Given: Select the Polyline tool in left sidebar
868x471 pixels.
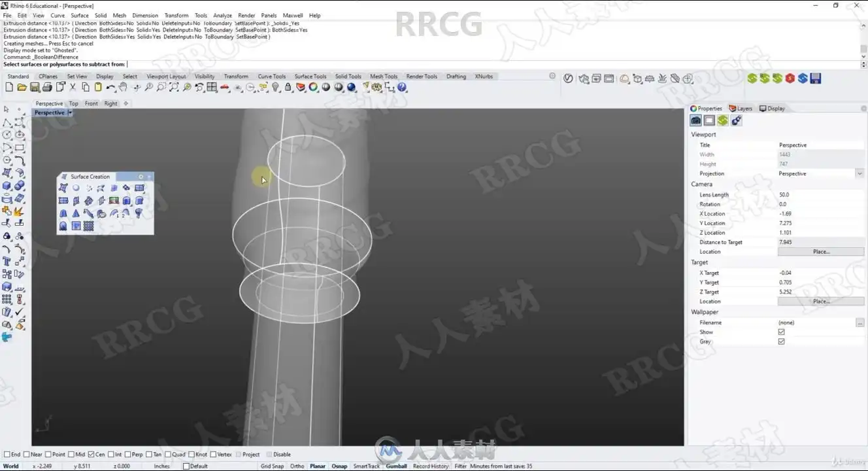Looking at the screenshot, I should pyautogui.click(x=7, y=122).
